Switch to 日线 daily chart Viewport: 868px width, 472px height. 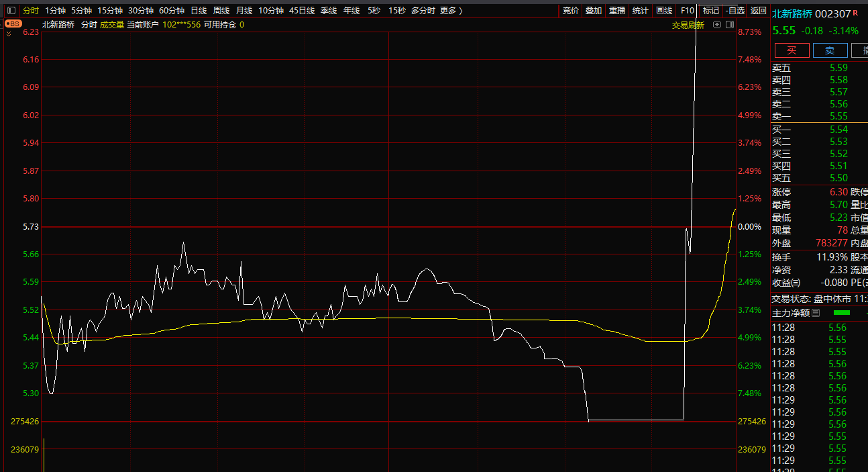coord(199,11)
